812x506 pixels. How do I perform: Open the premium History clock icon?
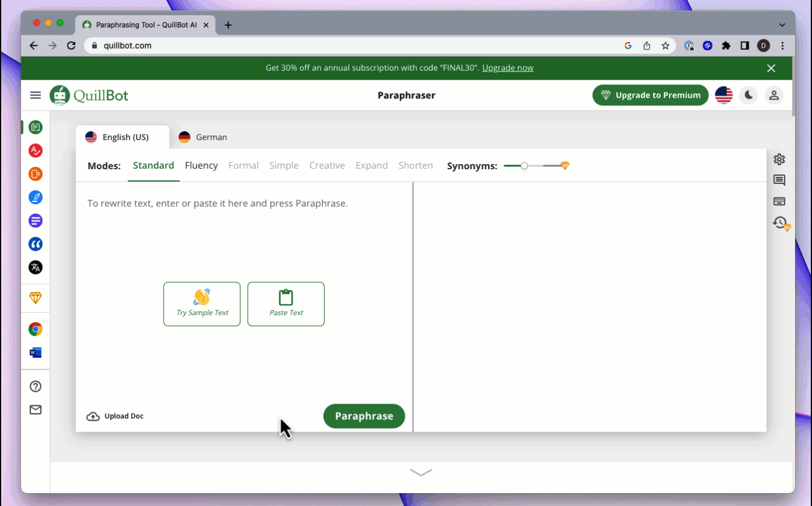pyautogui.click(x=782, y=223)
